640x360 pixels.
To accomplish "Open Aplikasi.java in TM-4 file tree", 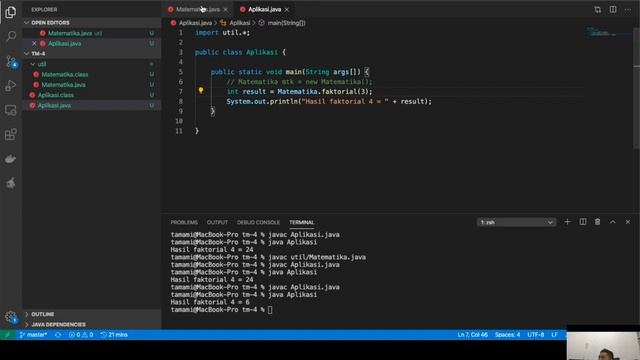I will tap(92, 105).
